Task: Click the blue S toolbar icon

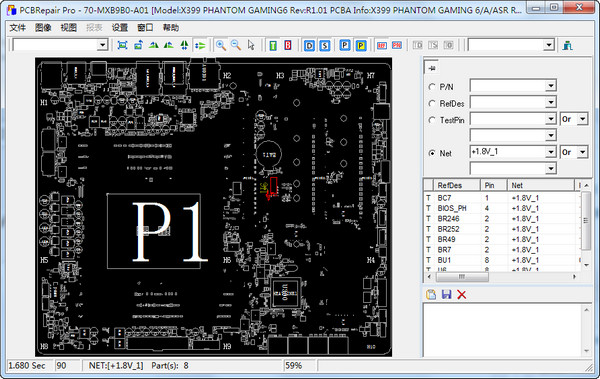Action: tap(324, 46)
